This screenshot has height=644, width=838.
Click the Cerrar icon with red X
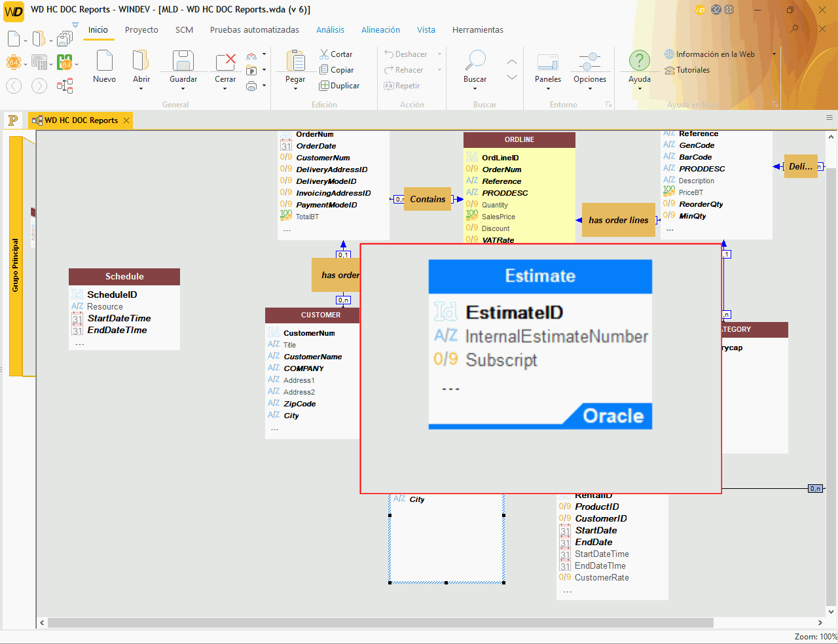pyautogui.click(x=225, y=62)
